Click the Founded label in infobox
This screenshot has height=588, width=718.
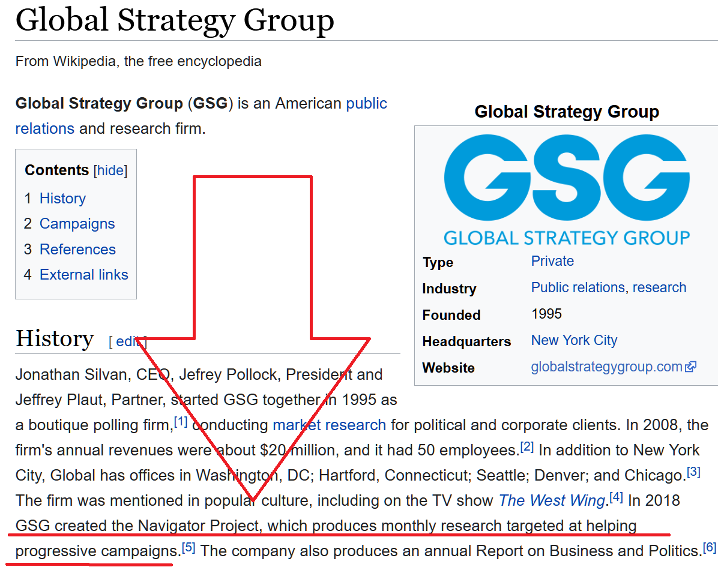(x=451, y=315)
